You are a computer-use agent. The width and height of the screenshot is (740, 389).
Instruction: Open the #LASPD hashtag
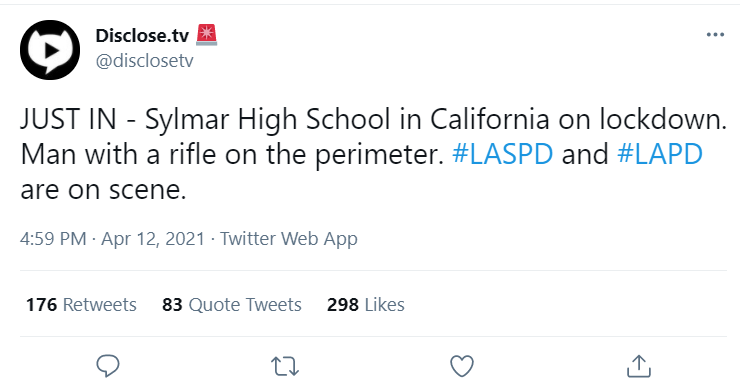(x=503, y=154)
